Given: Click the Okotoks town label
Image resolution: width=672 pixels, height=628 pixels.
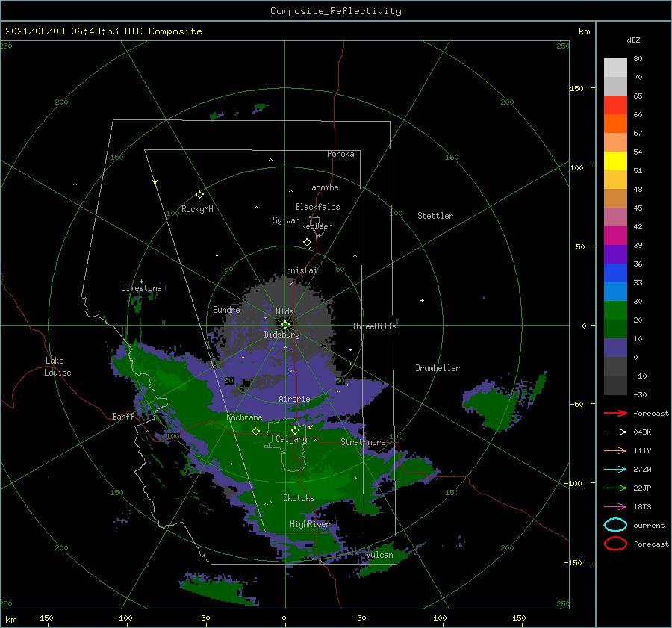Looking at the screenshot, I should [299, 498].
